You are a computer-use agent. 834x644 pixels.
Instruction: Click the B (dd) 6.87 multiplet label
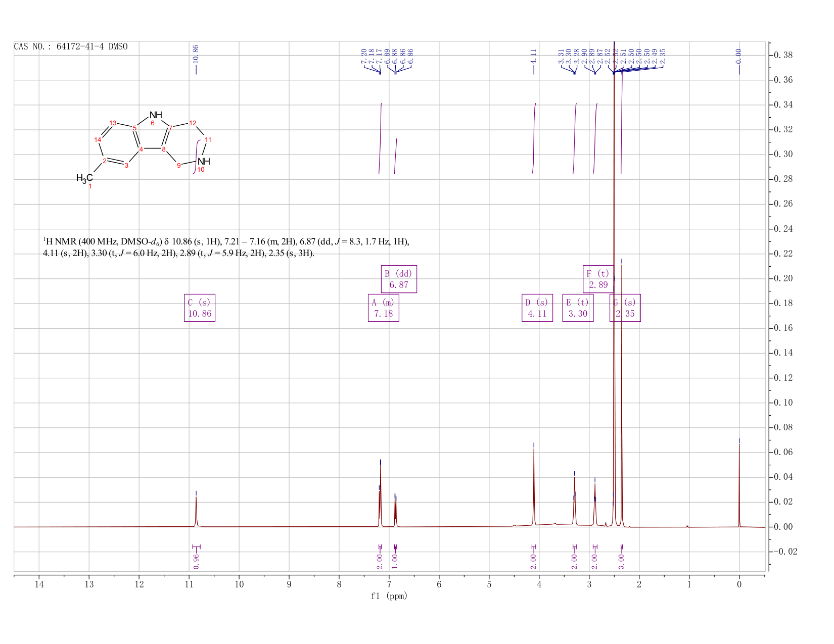point(398,279)
